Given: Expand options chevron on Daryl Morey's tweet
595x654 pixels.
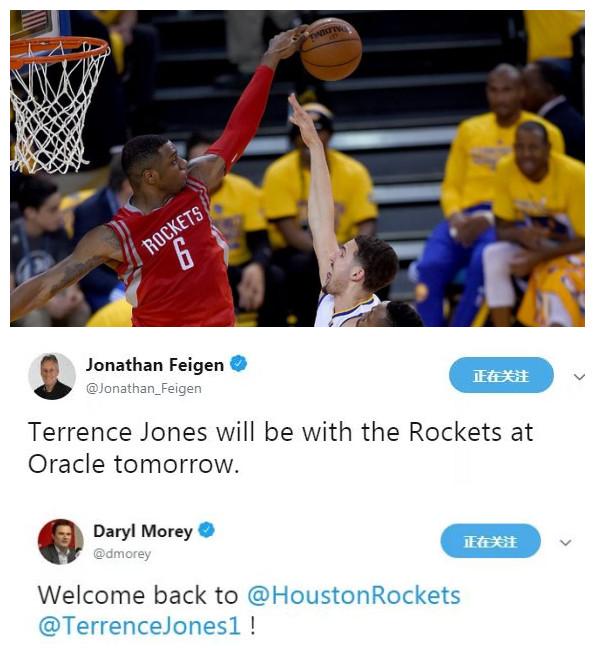Looking at the screenshot, I should click(x=565, y=543).
